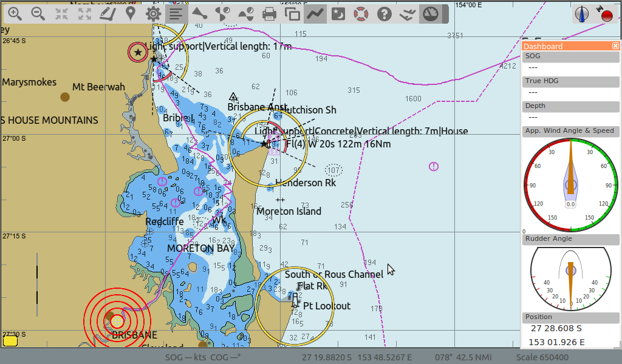Viewport: 622px width, 364px height.
Task: Click the compass north-up indicator
Action: pyautogui.click(x=583, y=15)
